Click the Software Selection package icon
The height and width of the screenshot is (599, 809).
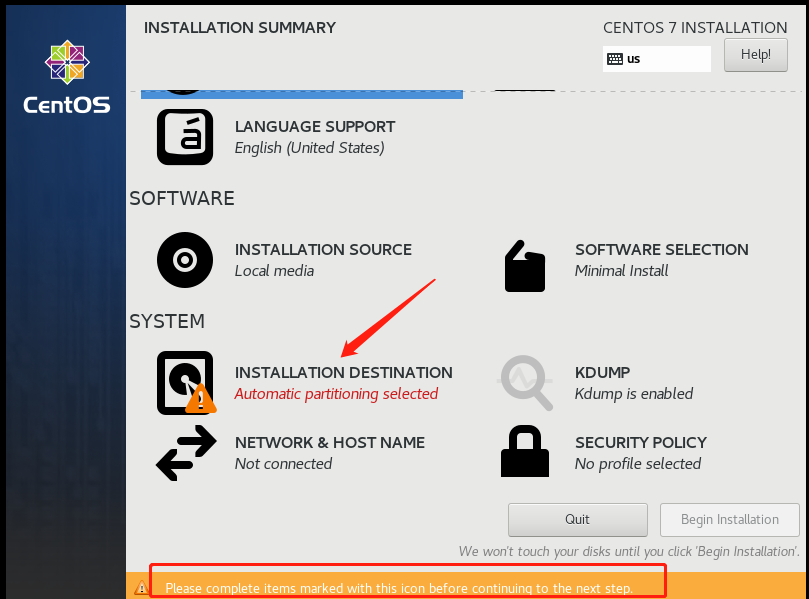pos(525,266)
